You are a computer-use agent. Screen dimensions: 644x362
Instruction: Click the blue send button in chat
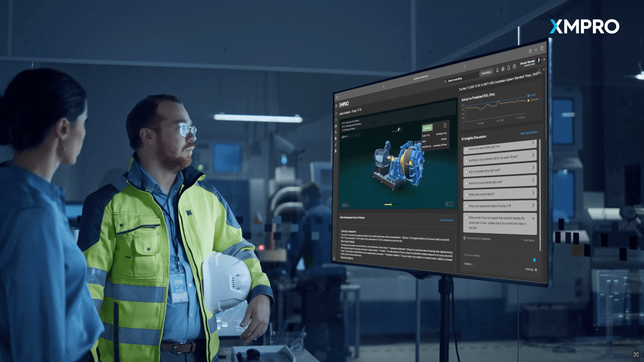click(x=534, y=260)
